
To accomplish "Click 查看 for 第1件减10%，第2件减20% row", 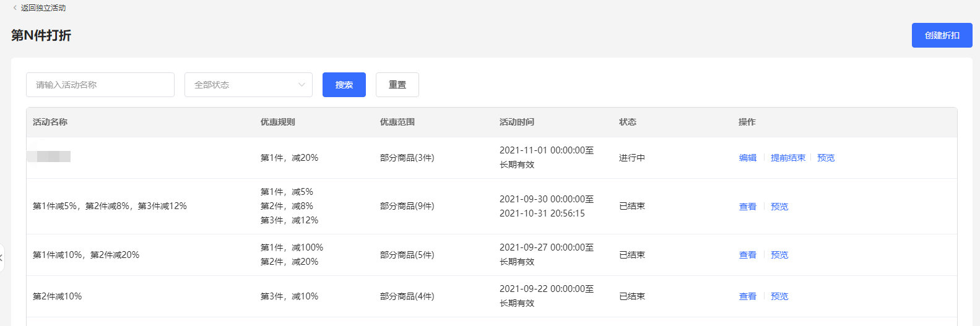I will [x=748, y=255].
